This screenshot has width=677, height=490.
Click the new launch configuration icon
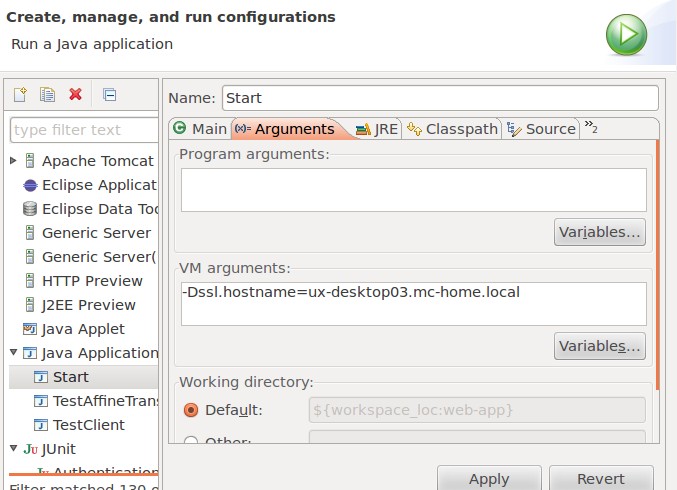(x=20, y=95)
